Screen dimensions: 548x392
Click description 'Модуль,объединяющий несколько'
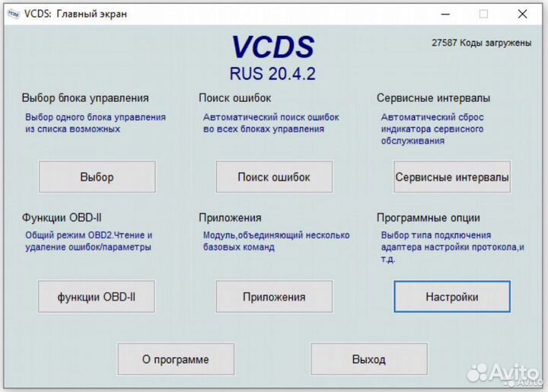pos(276,241)
